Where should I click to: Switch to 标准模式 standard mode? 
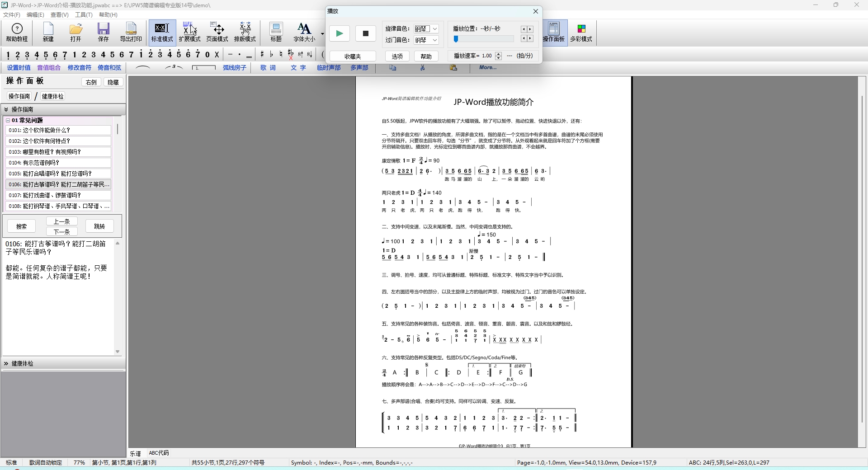(x=162, y=33)
